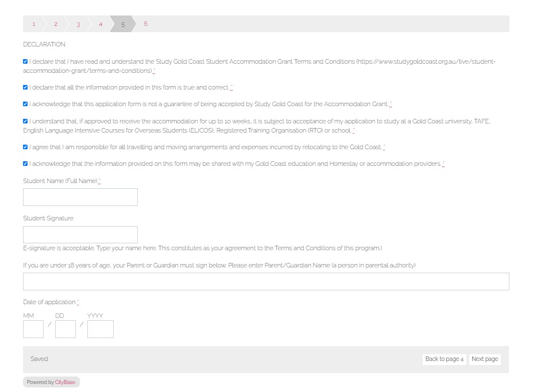Jump to step 6 in progress bar

pos(145,24)
